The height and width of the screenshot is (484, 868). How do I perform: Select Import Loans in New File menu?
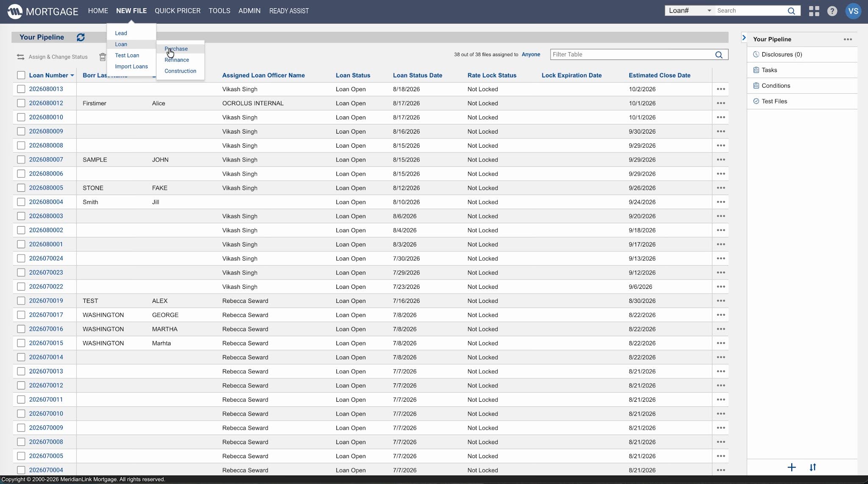point(131,67)
